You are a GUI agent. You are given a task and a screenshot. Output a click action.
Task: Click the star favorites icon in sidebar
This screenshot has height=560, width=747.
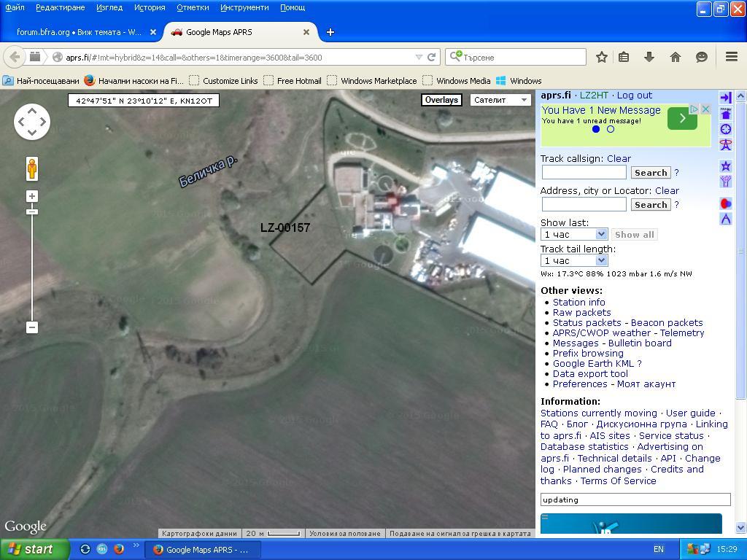726,166
